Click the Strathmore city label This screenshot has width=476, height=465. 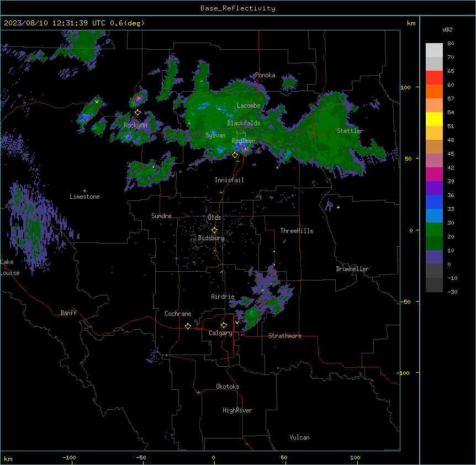tap(285, 336)
